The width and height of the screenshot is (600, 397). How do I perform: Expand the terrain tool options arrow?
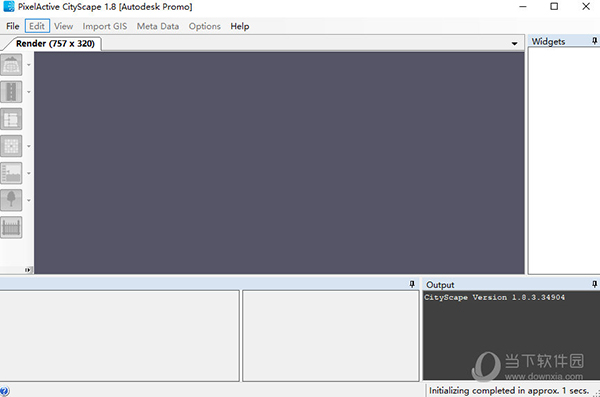29,65
